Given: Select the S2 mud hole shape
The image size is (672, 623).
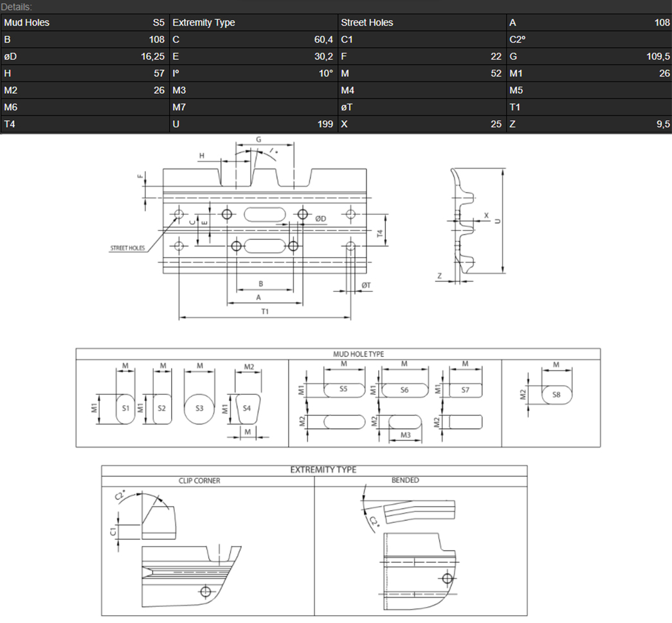Looking at the screenshot, I should [162, 408].
